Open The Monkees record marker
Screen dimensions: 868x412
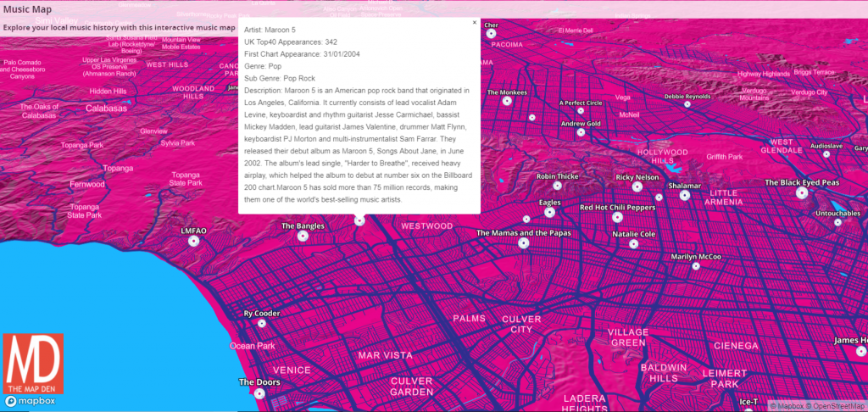[x=507, y=102]
